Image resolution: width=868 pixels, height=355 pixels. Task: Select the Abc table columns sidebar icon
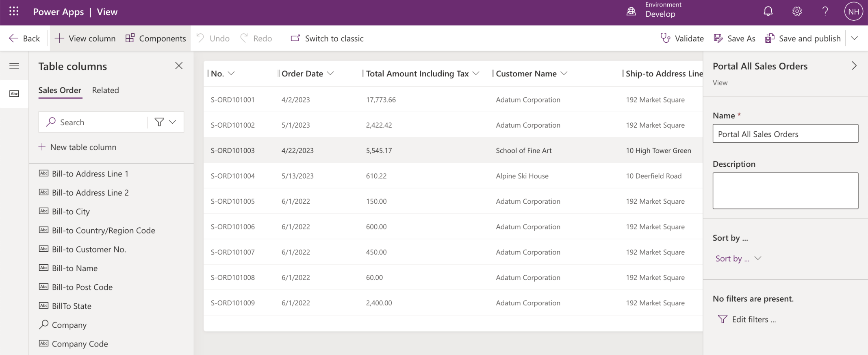pos(14,94)
